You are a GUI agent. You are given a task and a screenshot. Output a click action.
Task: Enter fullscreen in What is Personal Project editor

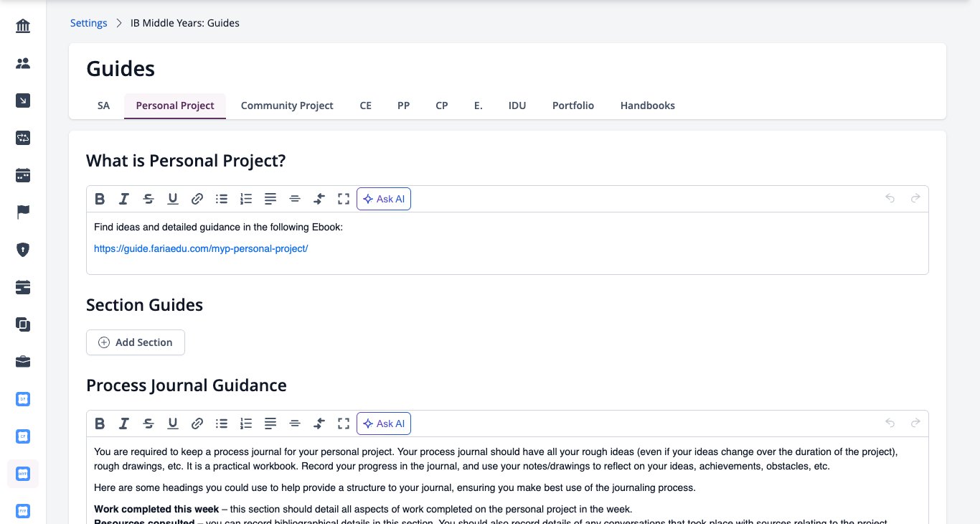click(344, 199)
